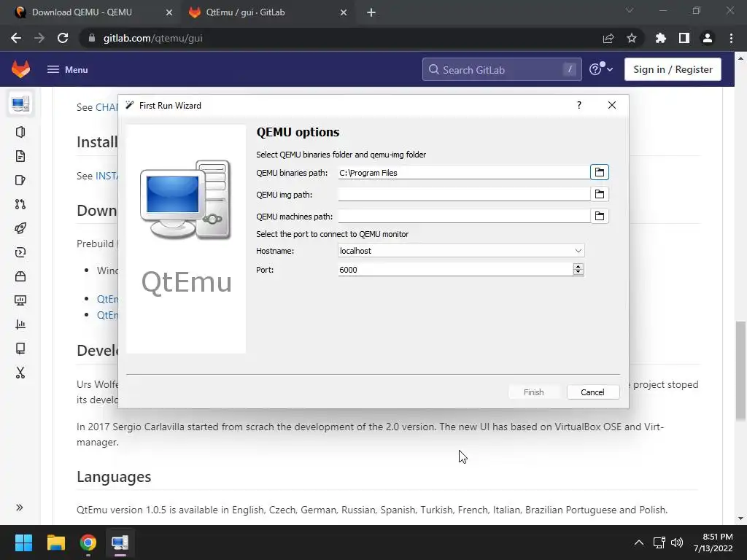Open Repository in GitLab sidebar
747x560 pixels.
pos(20,156)
